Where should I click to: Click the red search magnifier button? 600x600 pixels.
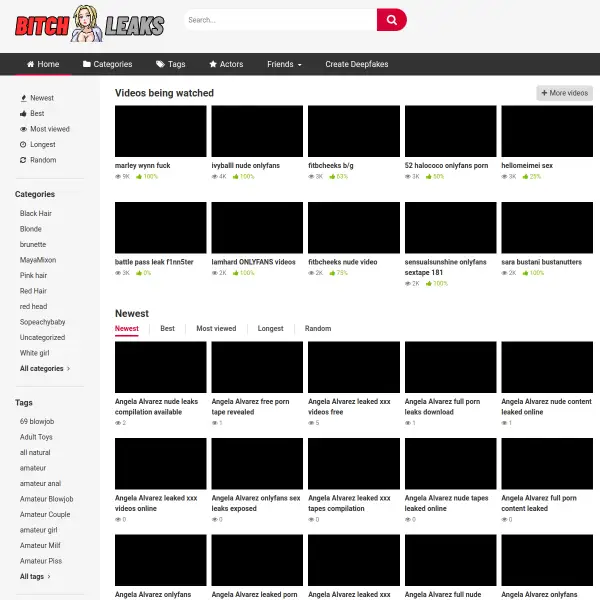(x=391, y=20)
